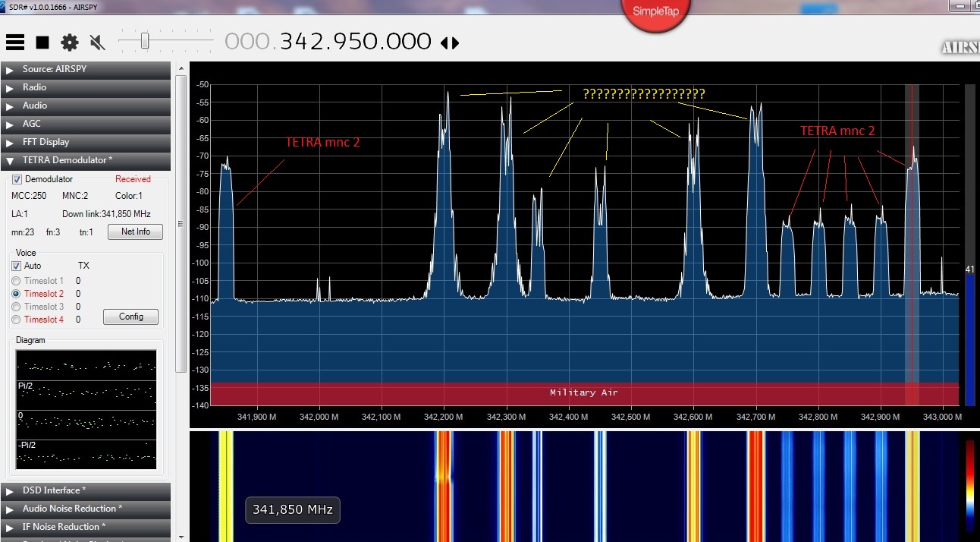Click the Color:1 value text
Screen dimensions: 980x542
pyautogui.click(x=129, y=197)
